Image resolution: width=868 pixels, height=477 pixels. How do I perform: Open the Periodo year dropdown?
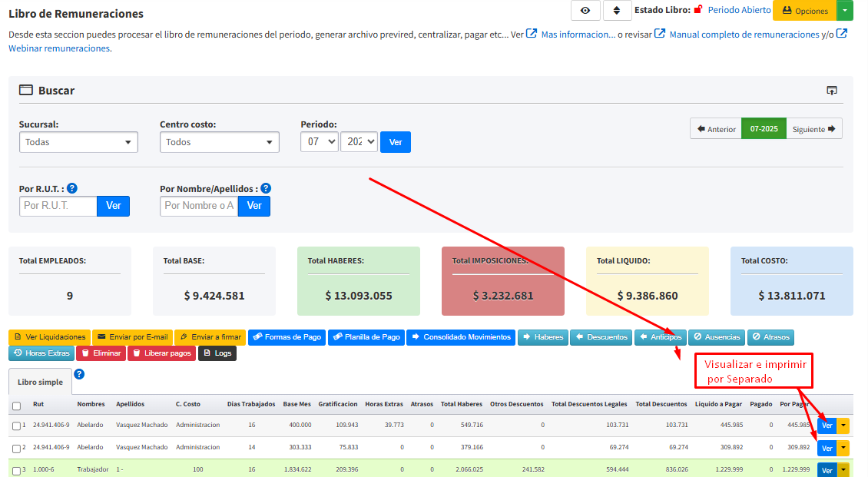click(359, 142)
